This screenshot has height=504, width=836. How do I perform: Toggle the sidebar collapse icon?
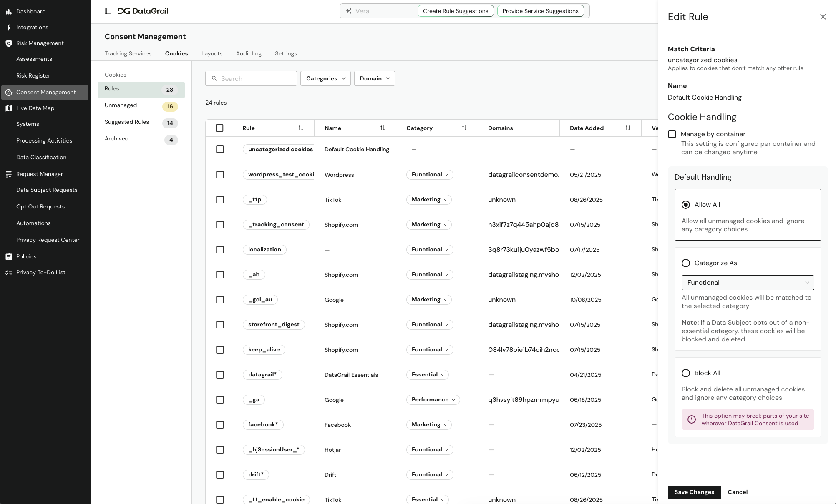tap(108, 11)
